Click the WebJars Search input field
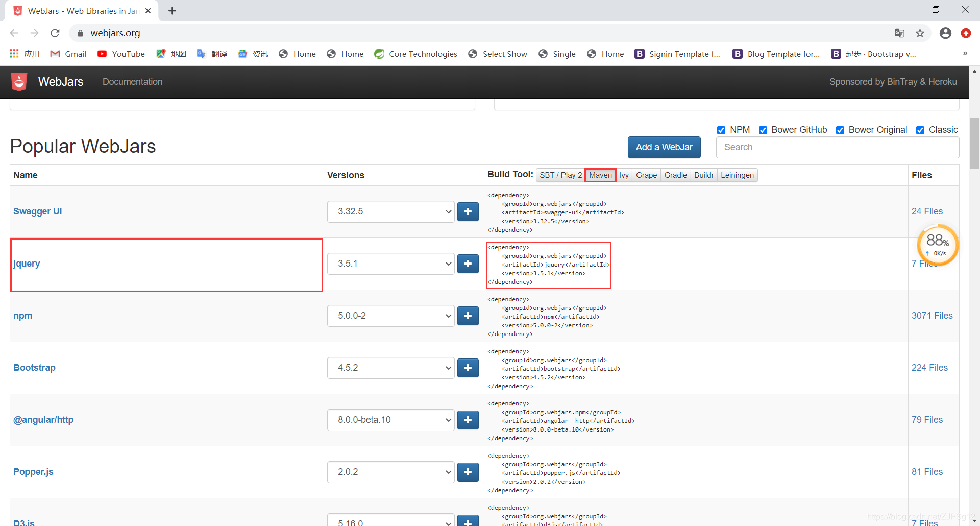 838,147
